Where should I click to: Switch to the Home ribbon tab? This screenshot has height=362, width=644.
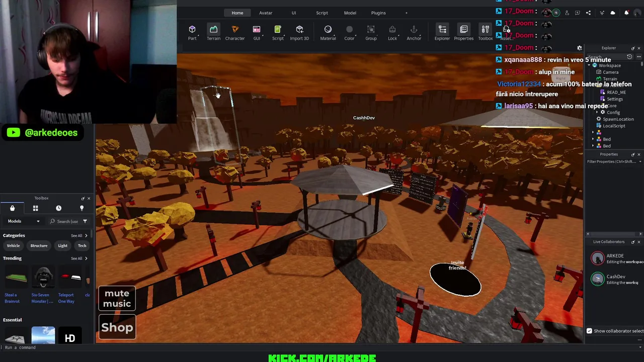point(237,13)
